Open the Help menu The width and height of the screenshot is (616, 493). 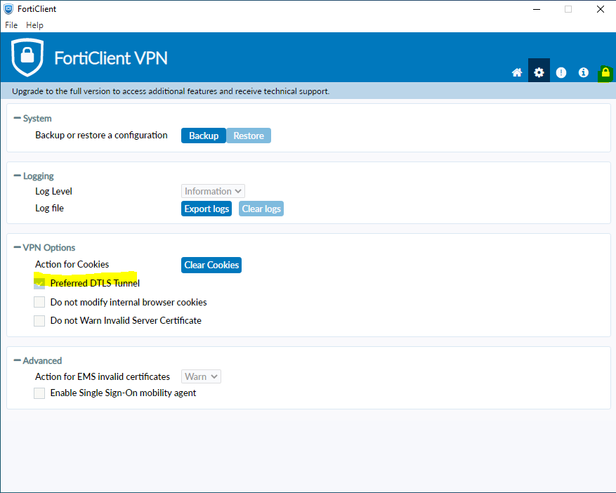coord(35,25)
